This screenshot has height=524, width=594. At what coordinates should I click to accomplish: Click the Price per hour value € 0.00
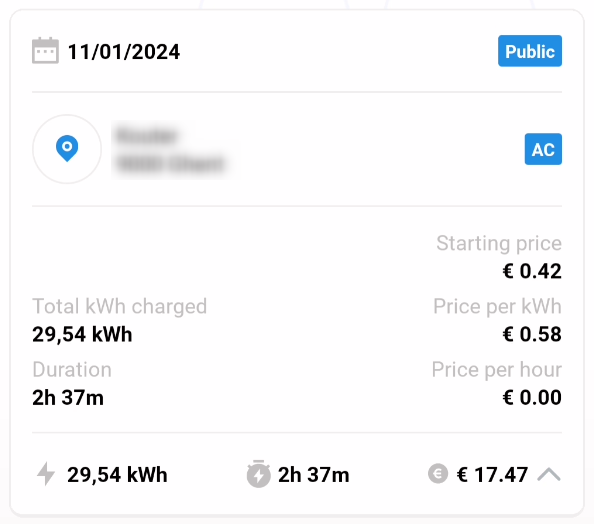pyautogui.click(x=532, y=397)
